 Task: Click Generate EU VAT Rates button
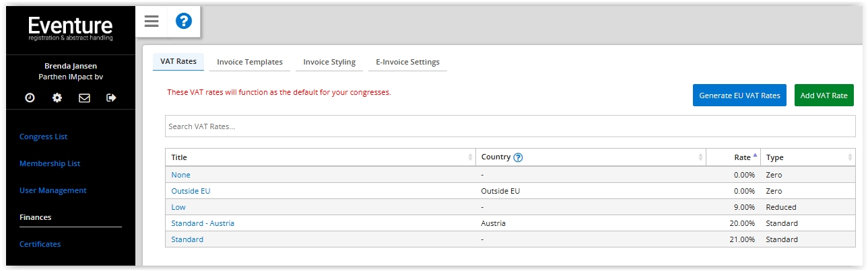click(x=739, y=95)
